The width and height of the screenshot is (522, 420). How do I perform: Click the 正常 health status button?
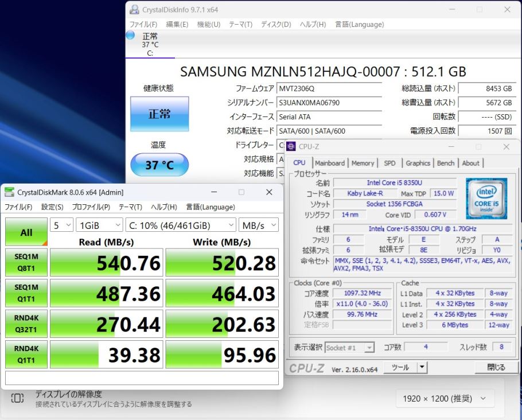pyautogui.click(x=159, y=114)
